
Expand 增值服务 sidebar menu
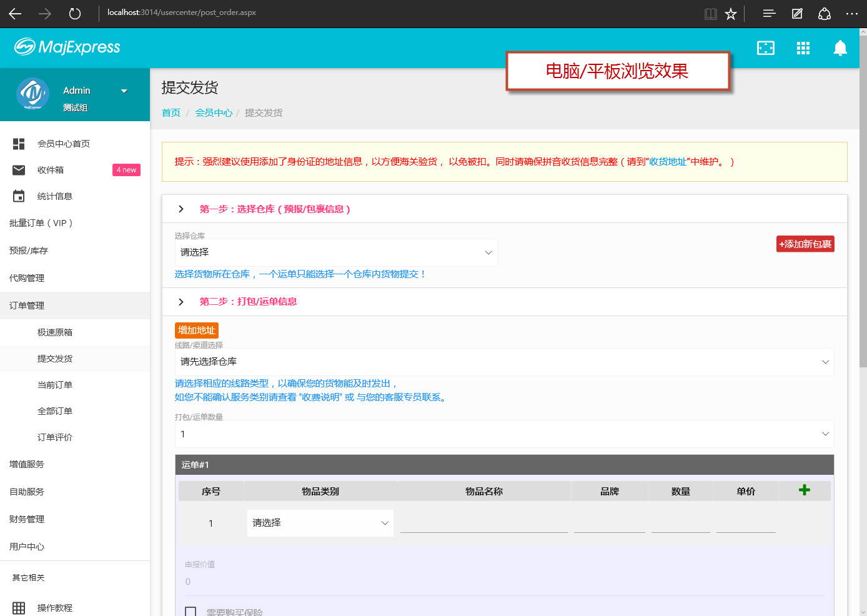click(x=75, y=464)
